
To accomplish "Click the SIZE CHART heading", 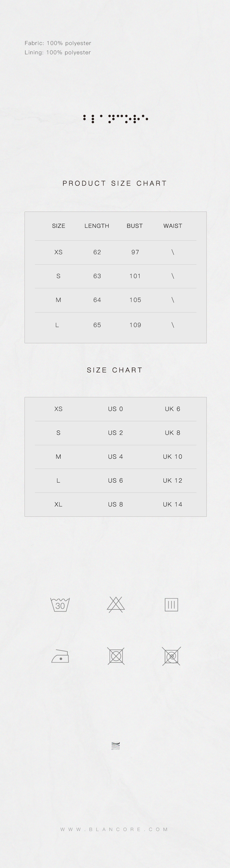I will pyautogui.click(x=115, y=370).
